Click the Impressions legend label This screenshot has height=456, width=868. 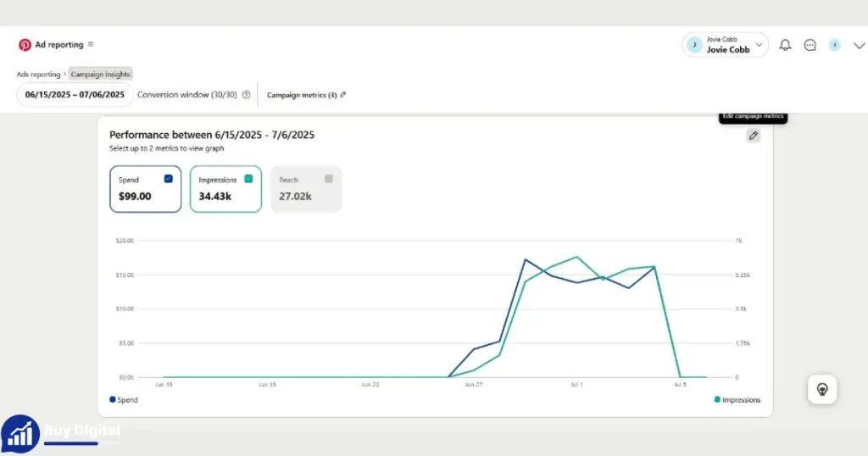tap(741, 399)
